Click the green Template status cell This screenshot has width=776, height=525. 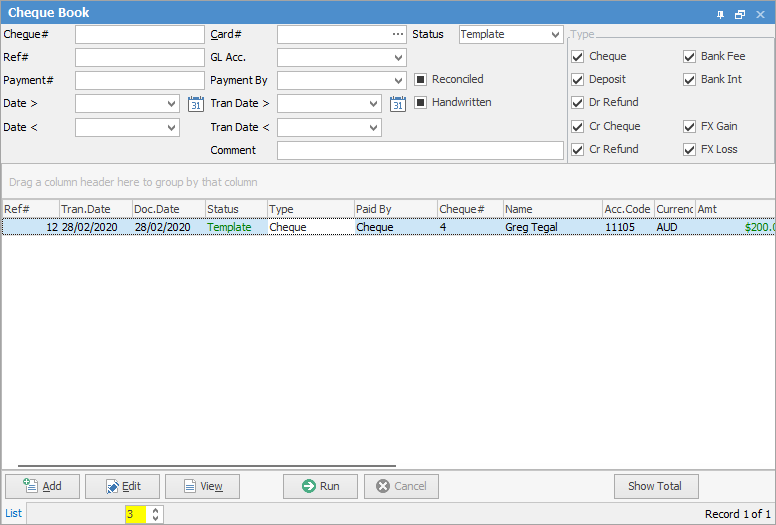click(236, 227)
